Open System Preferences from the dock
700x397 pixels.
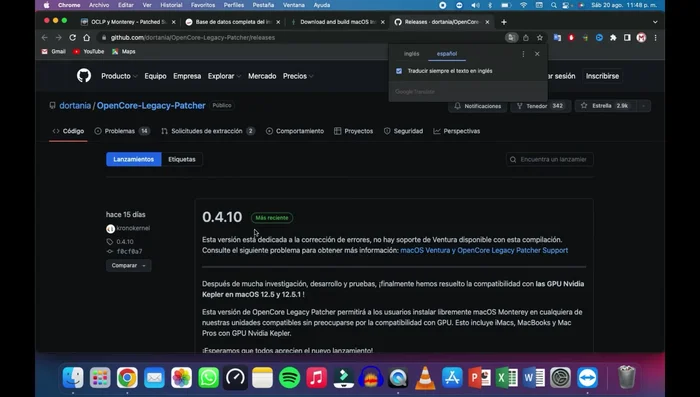click(x=560, y=378)
